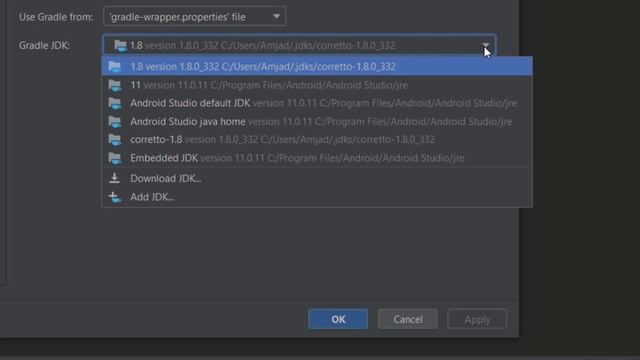Click folder icon next to 11 entry
Viewport: 640px width, 360px height.
point(115,85)
